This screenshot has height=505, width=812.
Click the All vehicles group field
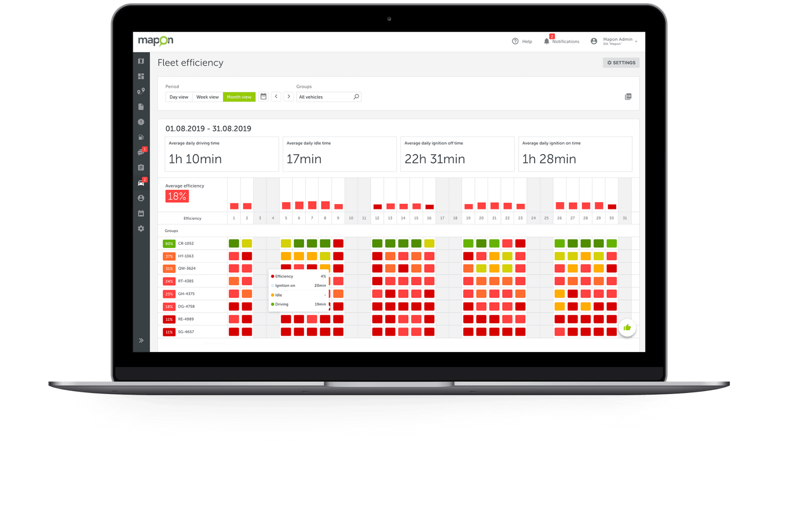[329, 97]
